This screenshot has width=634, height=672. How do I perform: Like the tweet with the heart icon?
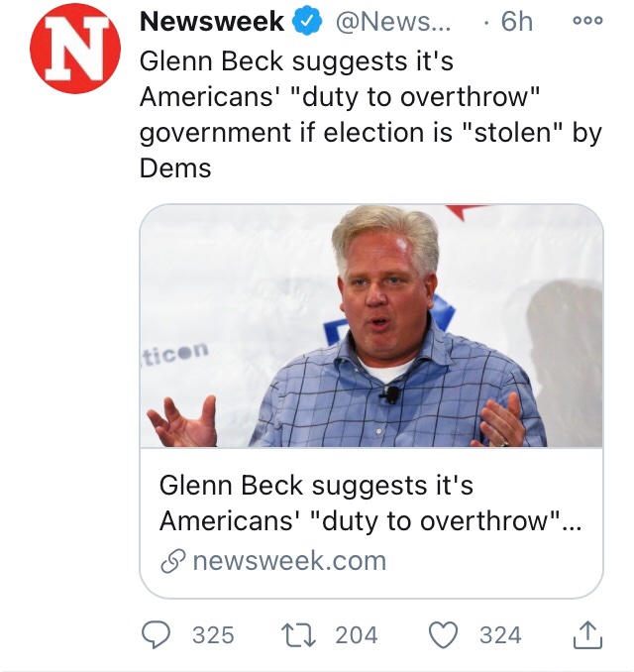(445, 634)
